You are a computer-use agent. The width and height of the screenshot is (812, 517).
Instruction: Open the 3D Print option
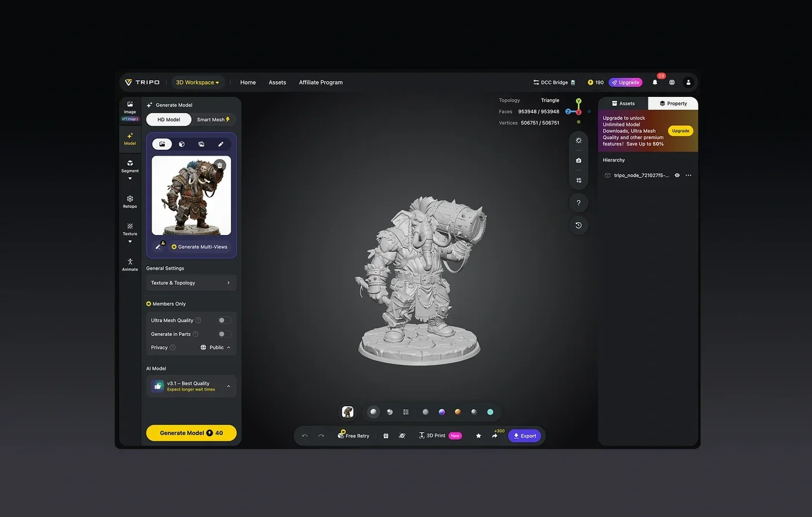(x=440, y=436)
